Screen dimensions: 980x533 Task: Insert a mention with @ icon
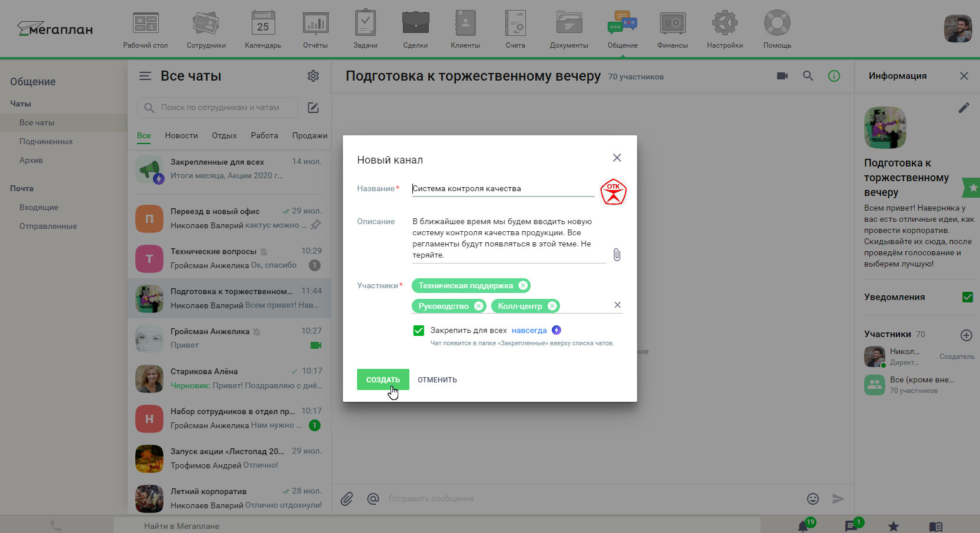coord(373,499)
